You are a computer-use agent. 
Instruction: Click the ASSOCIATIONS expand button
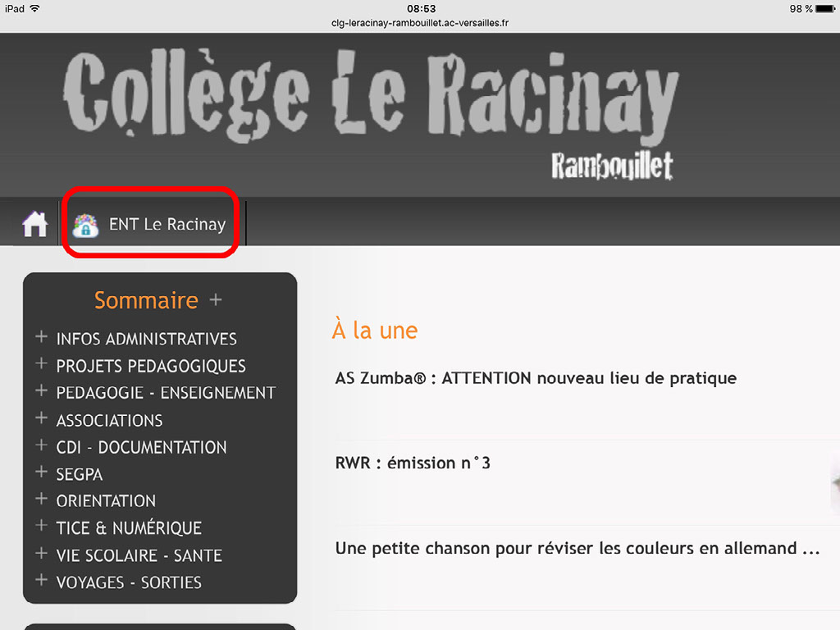[x=41, y=419]
